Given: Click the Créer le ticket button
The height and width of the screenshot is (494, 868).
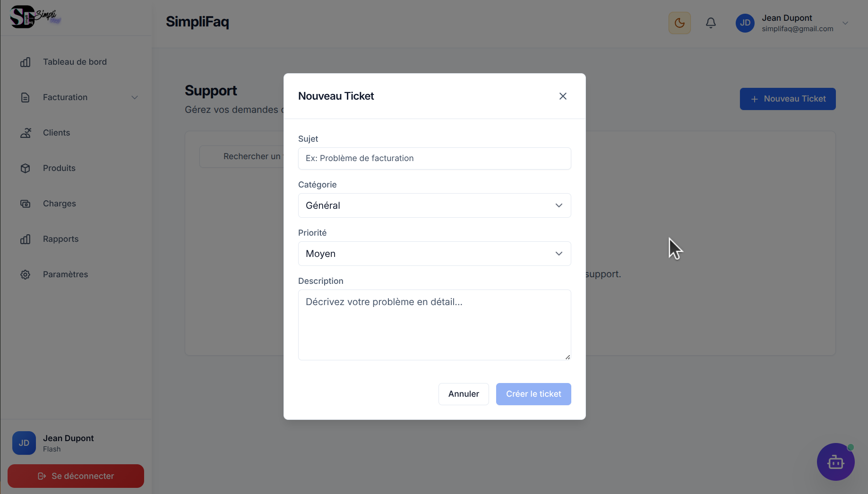Looking at the screenshot, I should pos(533,394).
